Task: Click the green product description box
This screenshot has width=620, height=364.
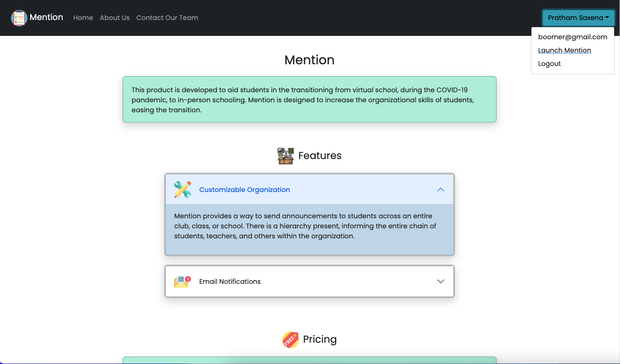Action: point(309,99)
